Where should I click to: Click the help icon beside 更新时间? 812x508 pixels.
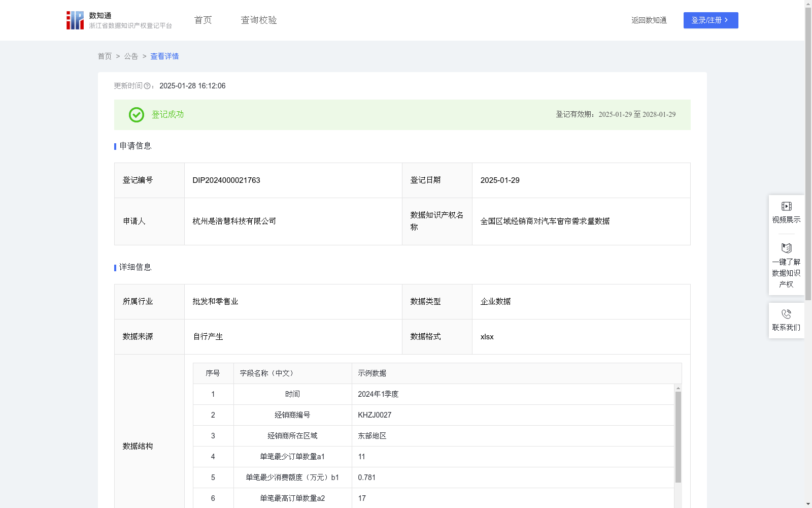click(x=147, y=86)
